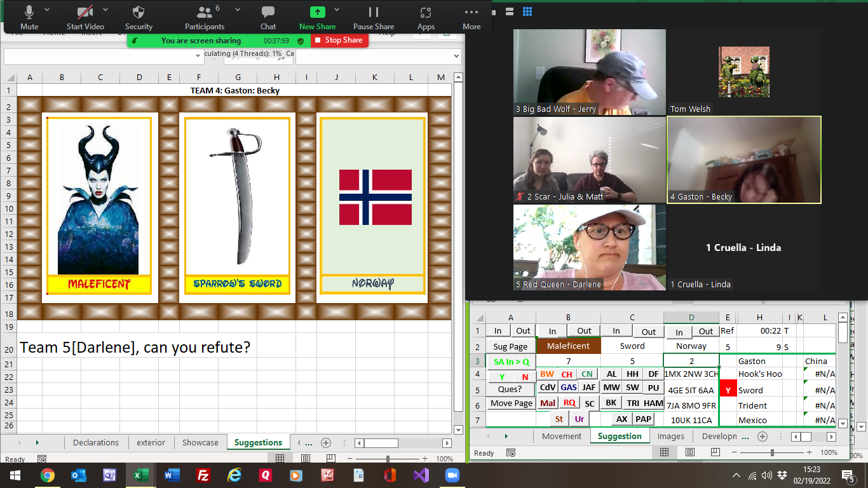Image resolution: width=868 pixels, height=488 pixels.
Task: Toggle the RQ character button
Action: 569,403
